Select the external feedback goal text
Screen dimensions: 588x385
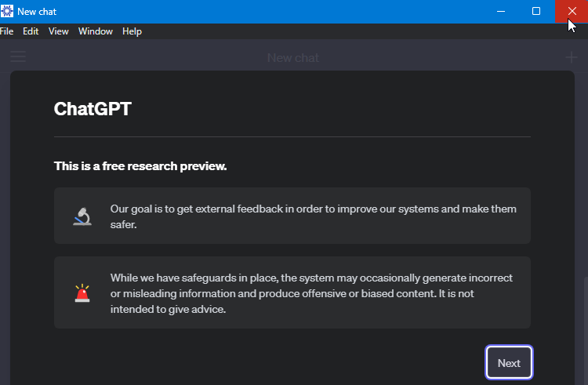pos(313,216)
